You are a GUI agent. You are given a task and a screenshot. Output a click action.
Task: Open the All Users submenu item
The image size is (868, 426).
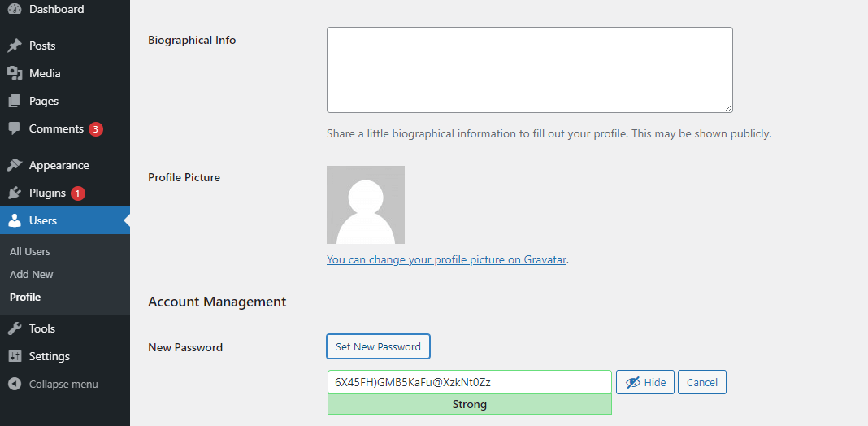(30, 251)
